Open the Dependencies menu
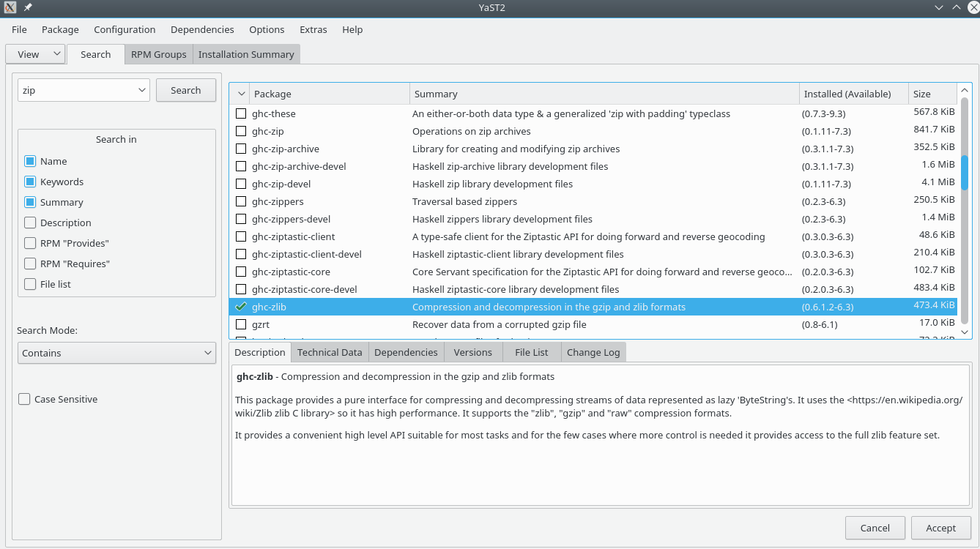This screenshot has width=980, height=549. click(x=202, y=29)
